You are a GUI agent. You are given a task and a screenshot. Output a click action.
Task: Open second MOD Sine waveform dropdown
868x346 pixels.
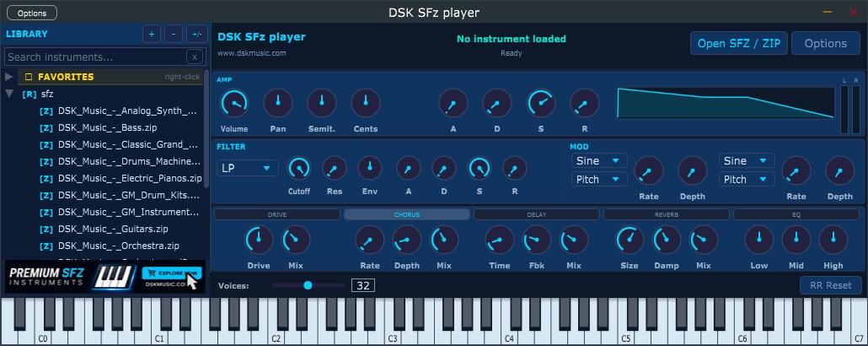747,161
